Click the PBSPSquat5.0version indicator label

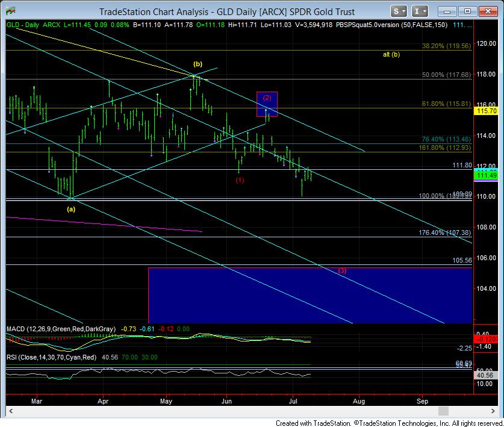click(391, 25)
